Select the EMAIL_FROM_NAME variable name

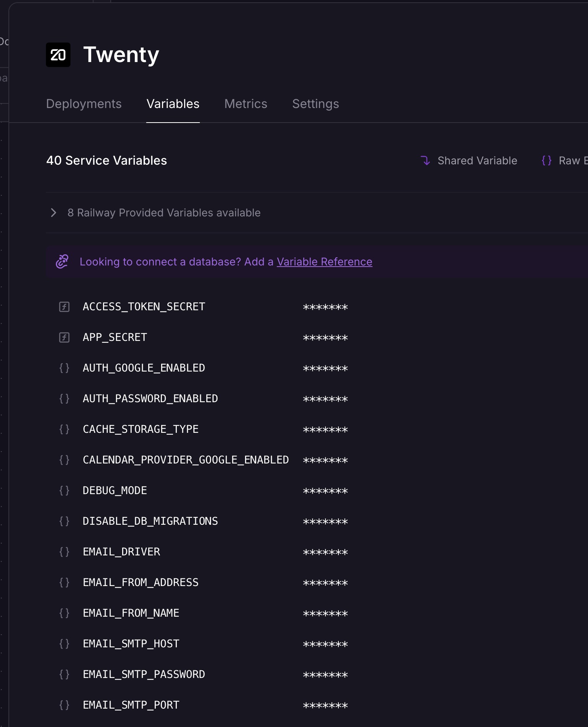pos(131,613)
